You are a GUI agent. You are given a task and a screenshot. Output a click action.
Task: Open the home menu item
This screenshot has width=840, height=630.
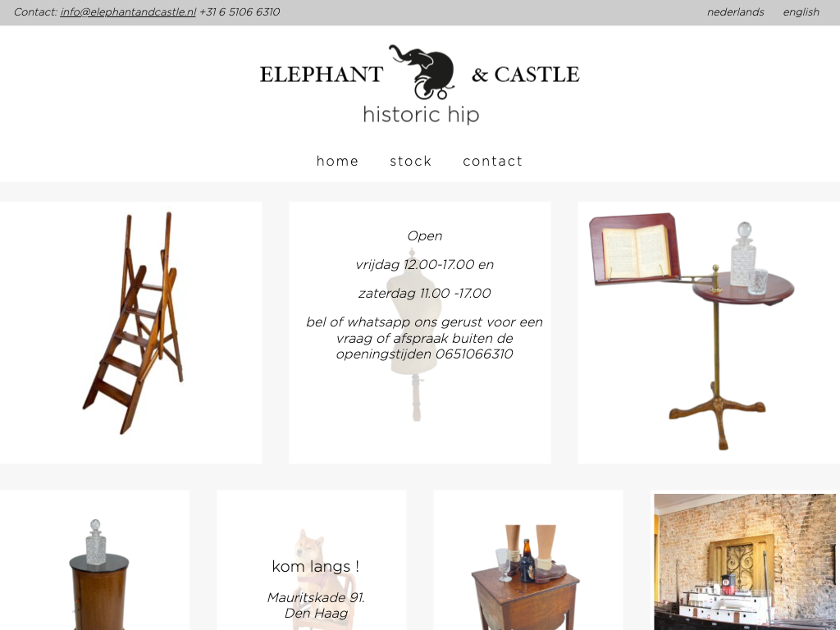coord(337,162)
